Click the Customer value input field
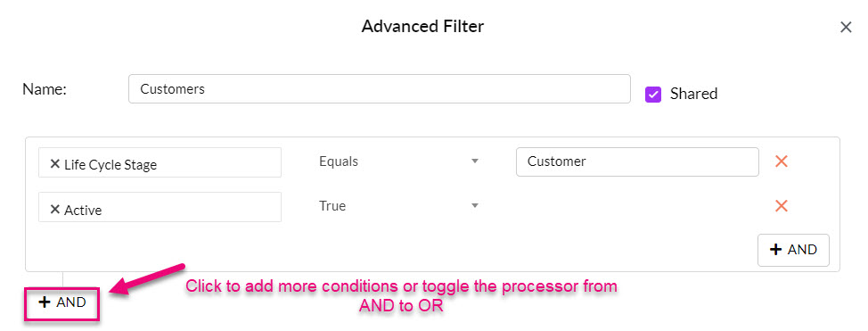The height and width of the screenshot is (331, 868). [x=637, y=161]
